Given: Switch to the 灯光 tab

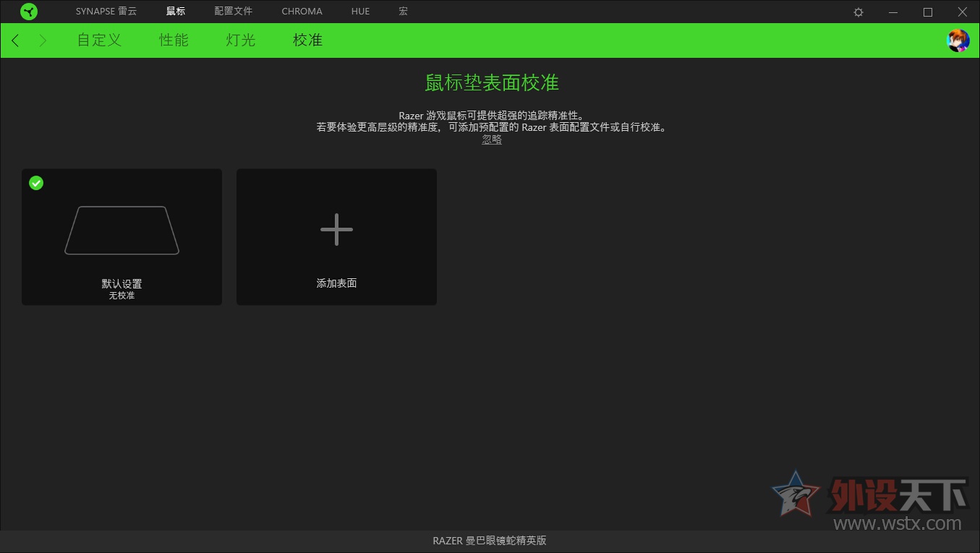Looking at the screenshot, I should tap(239, 40).
